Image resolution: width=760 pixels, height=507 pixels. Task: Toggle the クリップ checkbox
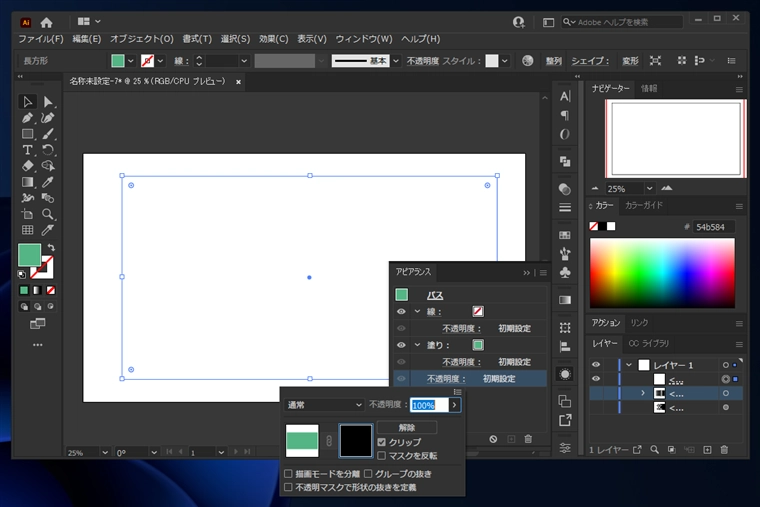[x=381, y=442]
